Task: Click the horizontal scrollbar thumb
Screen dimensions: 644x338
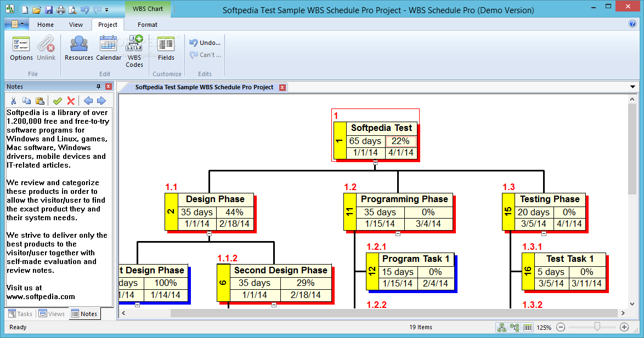Action: click(394, 313)
